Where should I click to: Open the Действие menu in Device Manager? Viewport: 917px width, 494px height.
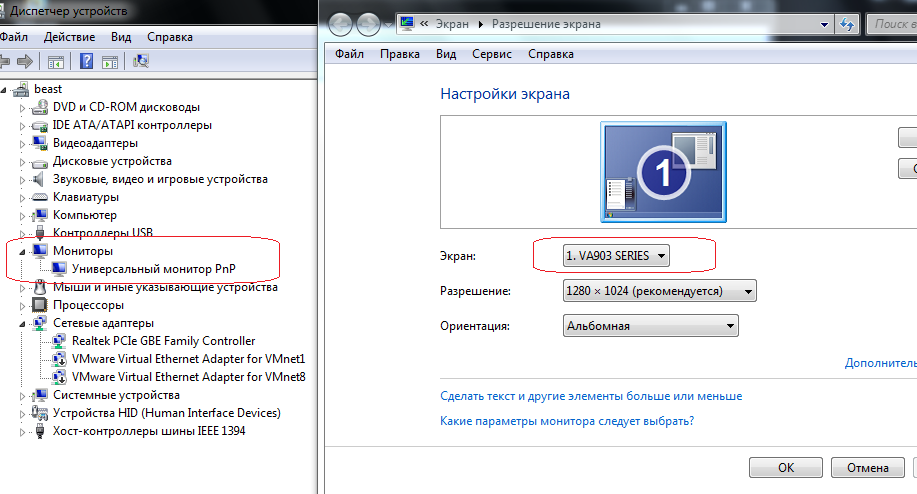click(69, 37)
